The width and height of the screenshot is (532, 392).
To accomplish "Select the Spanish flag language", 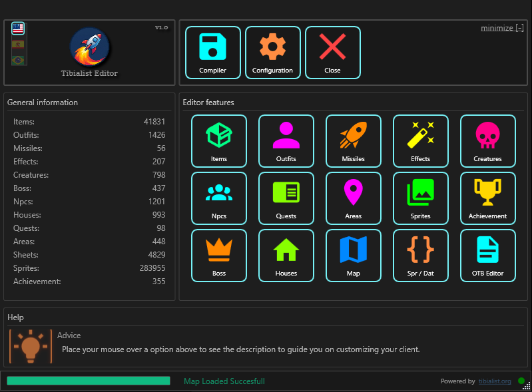I will click(x=18, y=45).
